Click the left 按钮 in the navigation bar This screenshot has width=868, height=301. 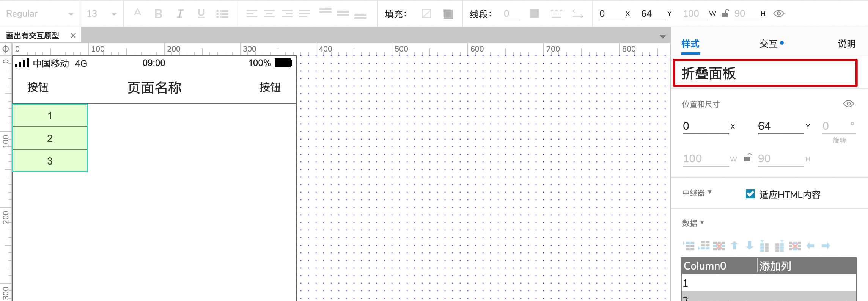38,87
